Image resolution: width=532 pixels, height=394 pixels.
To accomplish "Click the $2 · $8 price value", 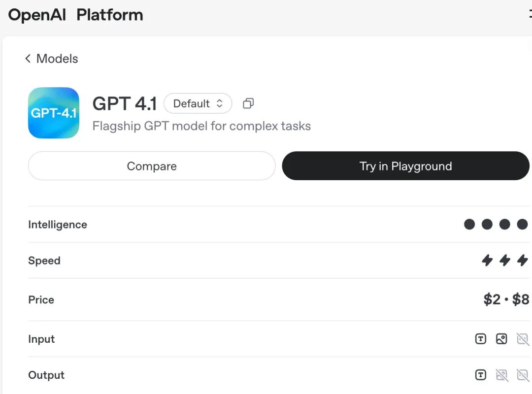I will pos(506,299).
